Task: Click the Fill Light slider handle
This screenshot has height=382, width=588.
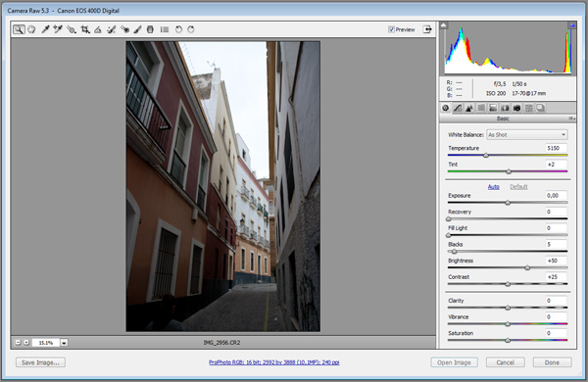Action: (449, 235)
